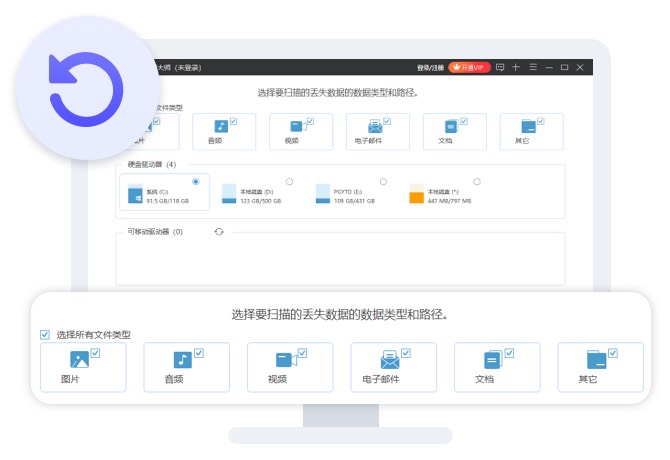Click the 文档 document icon in upper app window

pyautogui.click(x=451, y=127)
